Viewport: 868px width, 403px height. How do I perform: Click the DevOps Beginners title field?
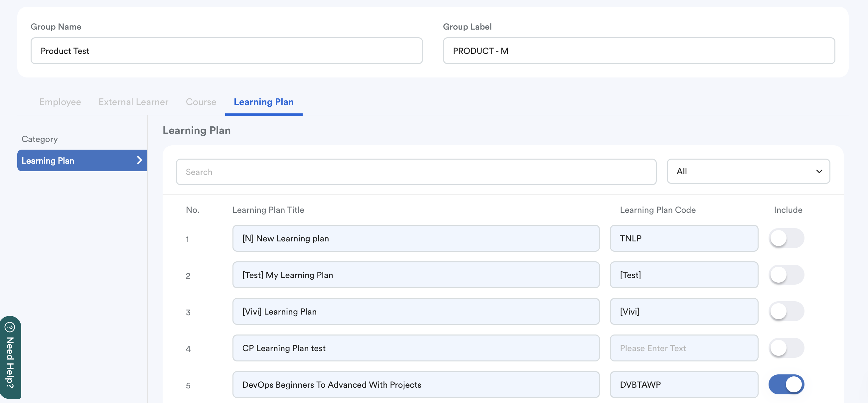coord(415,384)
